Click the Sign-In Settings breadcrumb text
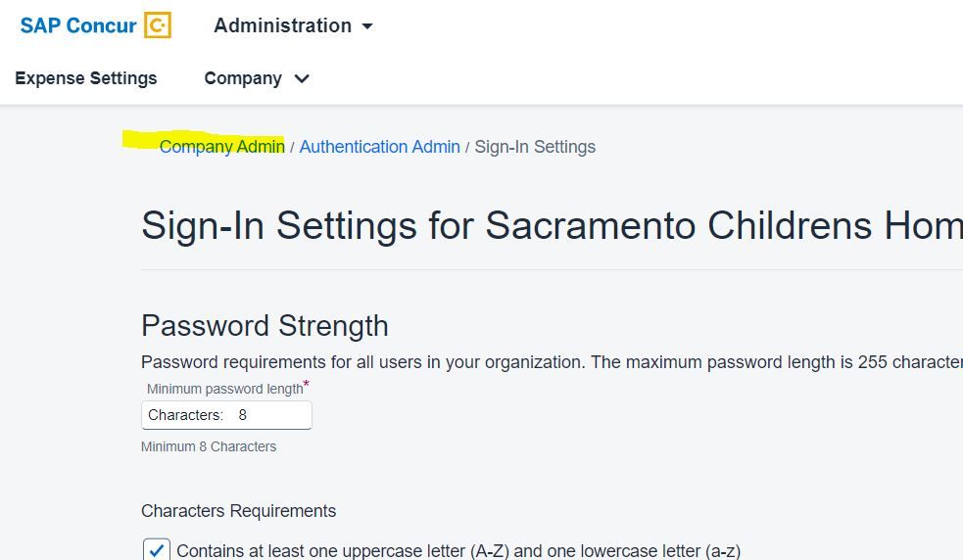Screen dimensions: 963x560 (x=535, y=147)
